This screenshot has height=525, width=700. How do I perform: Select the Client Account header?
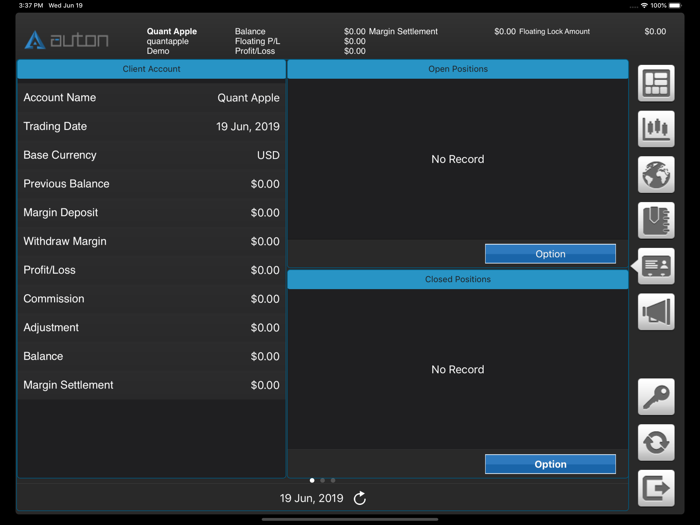click(x=151, y=69)
